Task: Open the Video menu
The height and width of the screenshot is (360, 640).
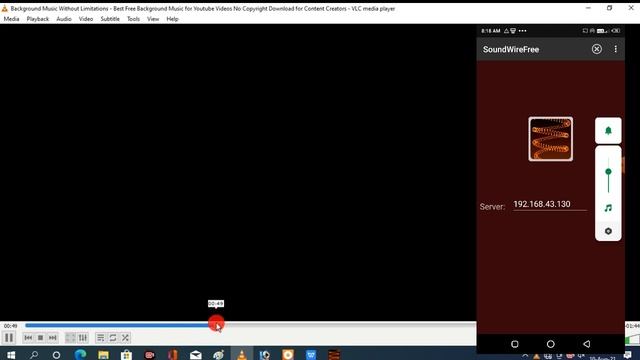Action: [x=86, y=19]
